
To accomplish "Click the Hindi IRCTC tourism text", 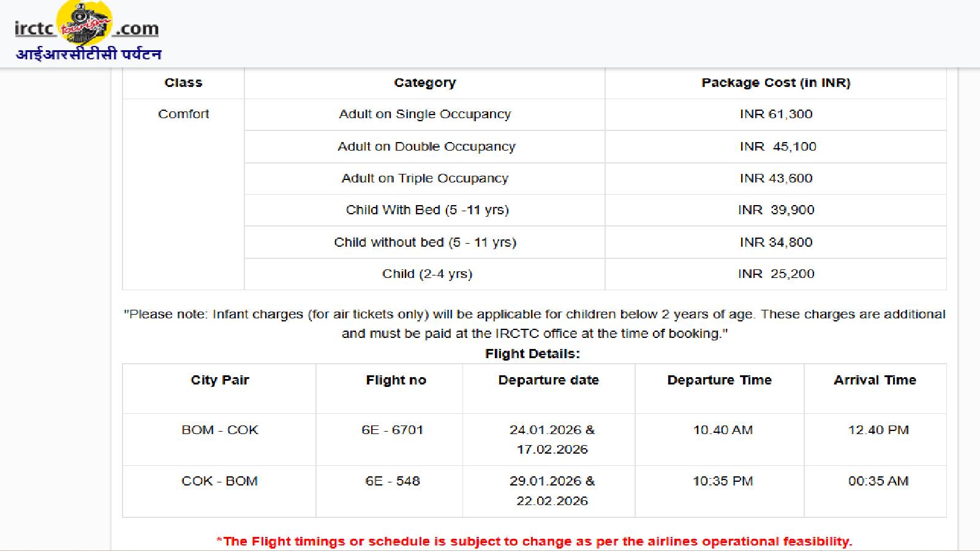I will coord(89,54).
